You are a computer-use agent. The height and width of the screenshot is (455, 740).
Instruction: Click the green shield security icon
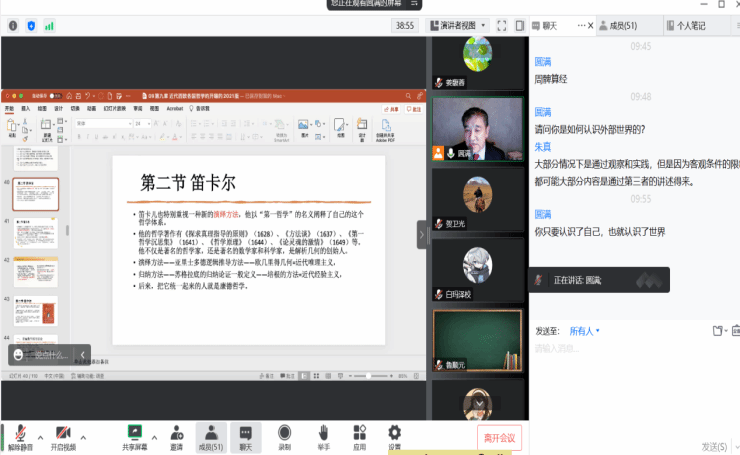31,25
